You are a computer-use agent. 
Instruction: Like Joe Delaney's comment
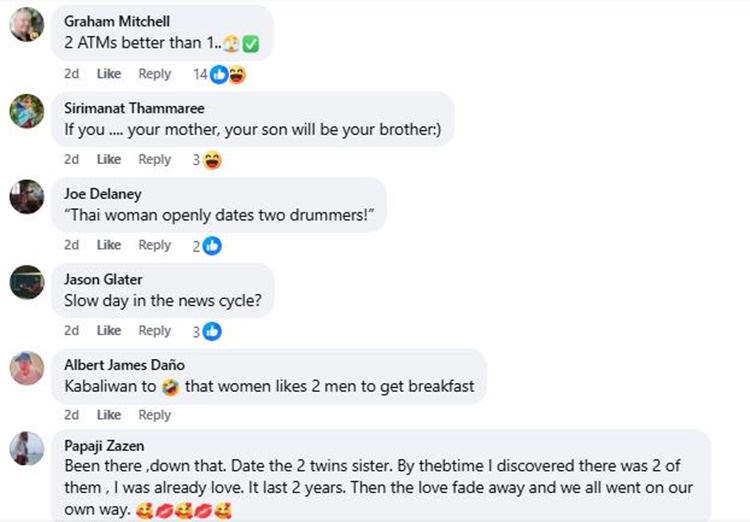[109, 245]
